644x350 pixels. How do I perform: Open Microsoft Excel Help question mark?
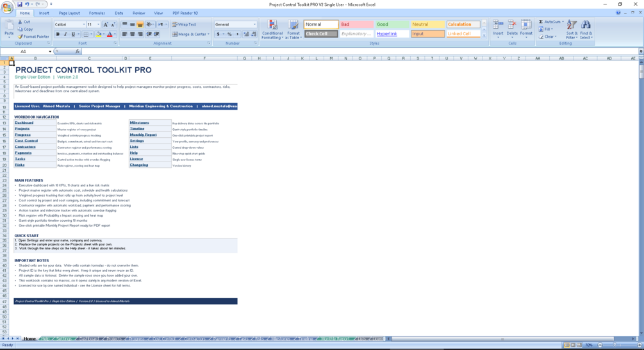[x=618, y=13]
